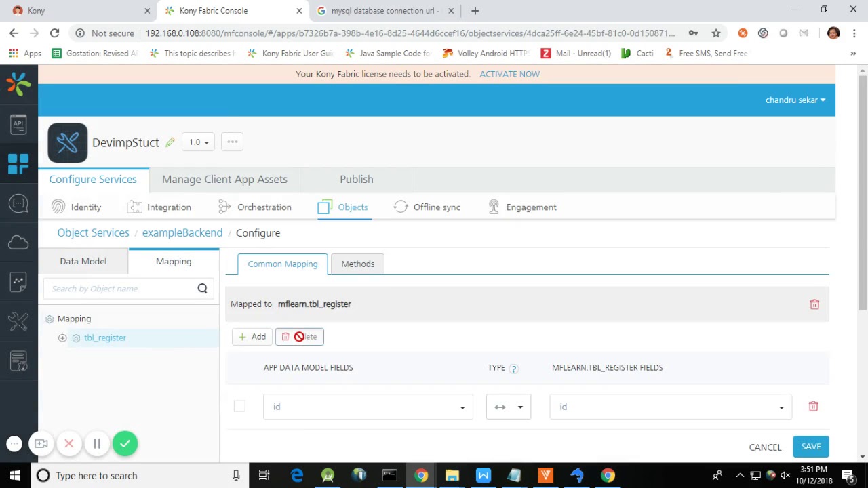Open the Orchestration services section
Screen dimensions: 868x488
point(255,207)
